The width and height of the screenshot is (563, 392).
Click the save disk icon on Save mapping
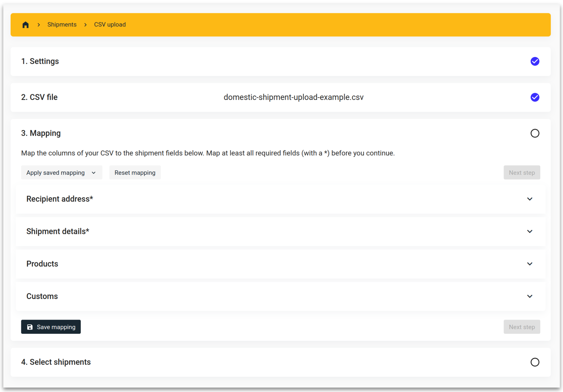tap(30, 327)
